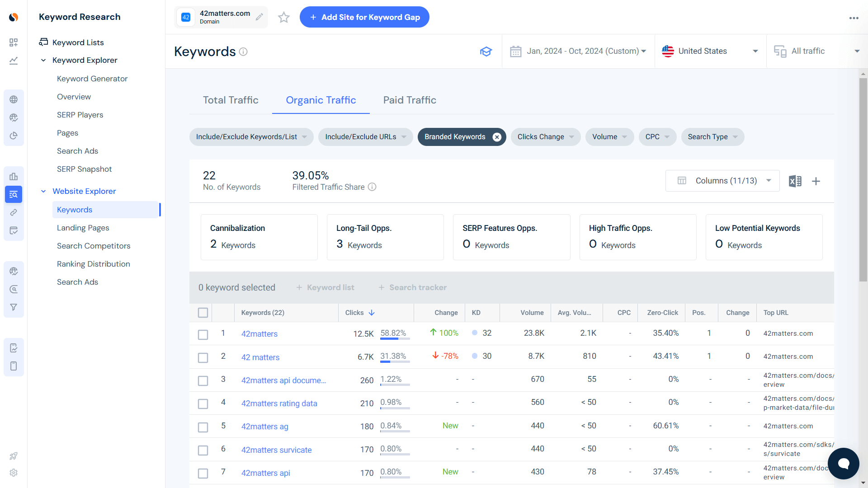
Task: Open the 42matters rating data keyword link
Action: pyautogui.click(x=279, y=403)
